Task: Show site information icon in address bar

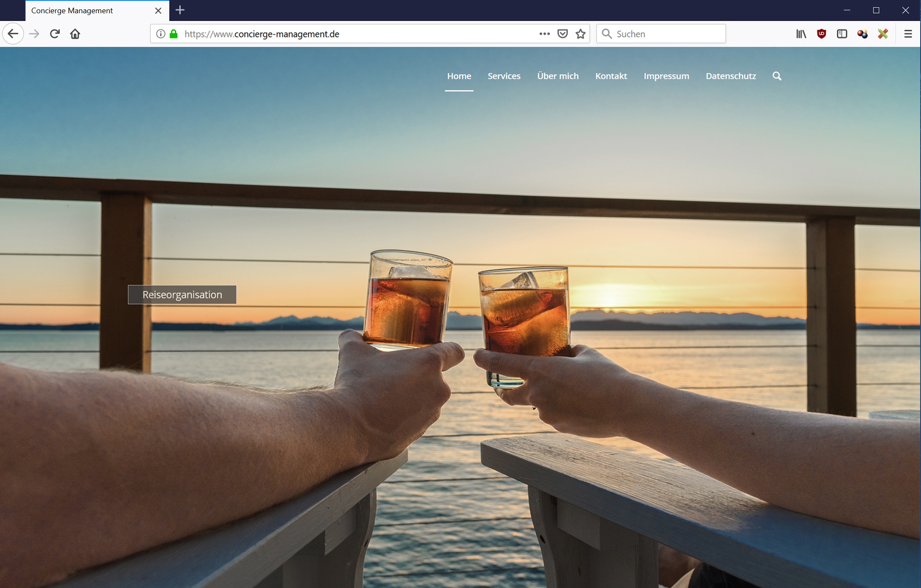Action: pos(160,34)
